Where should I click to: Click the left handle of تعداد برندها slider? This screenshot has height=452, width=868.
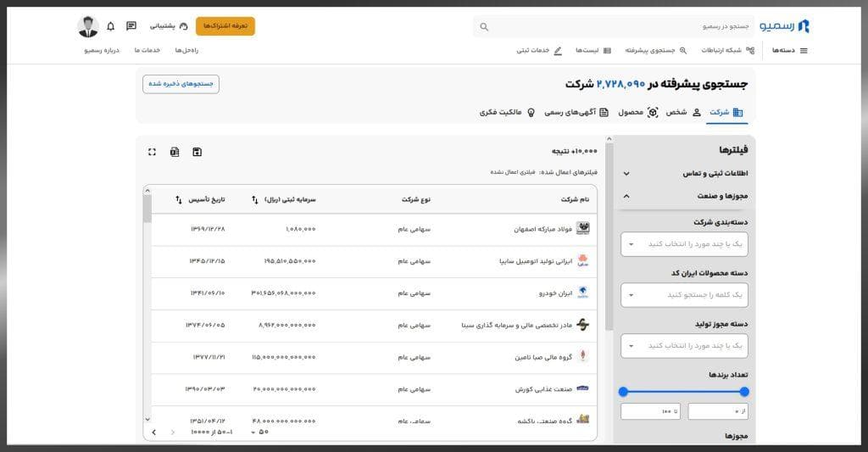[623, 392]
